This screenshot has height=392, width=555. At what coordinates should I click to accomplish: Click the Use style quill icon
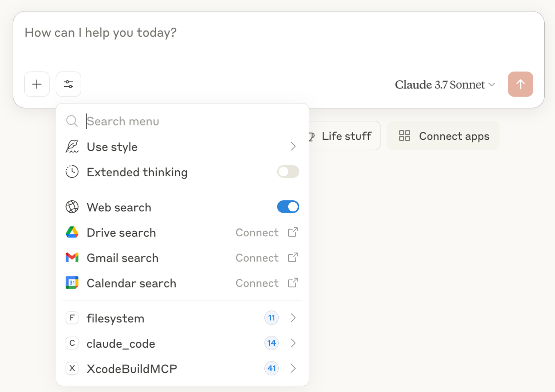(72, 147)
